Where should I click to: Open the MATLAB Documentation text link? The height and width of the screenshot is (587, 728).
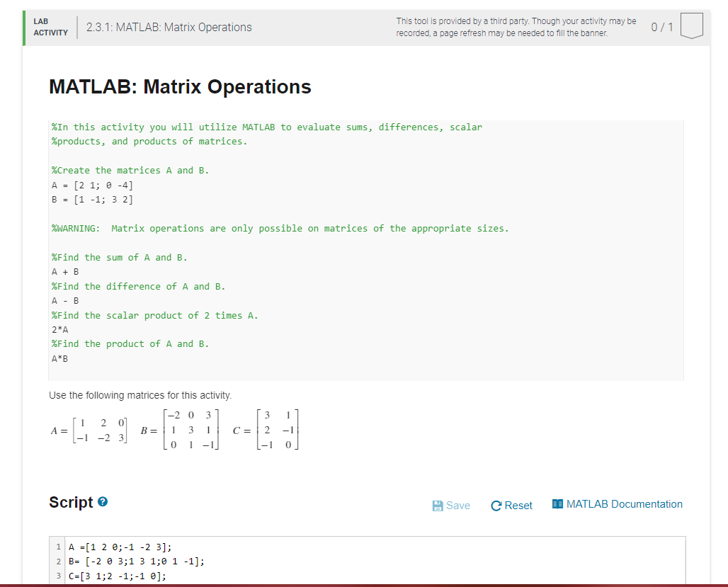[624, 504]
